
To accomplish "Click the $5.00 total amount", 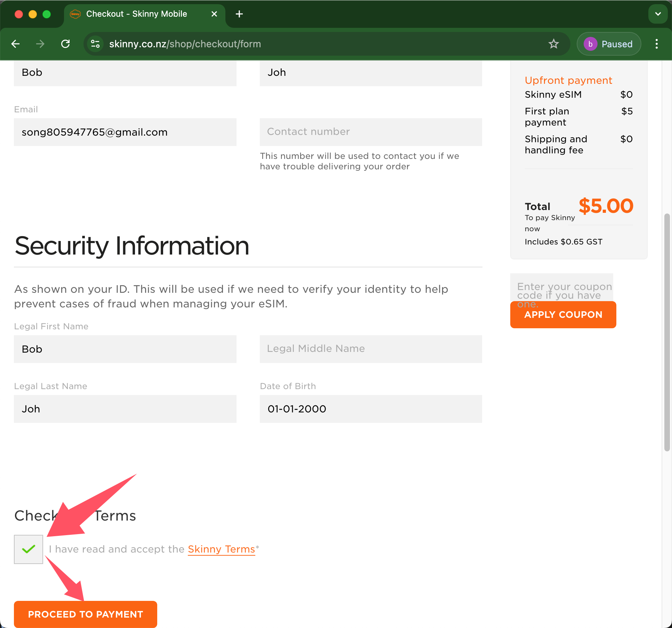I will coord(606,206).
